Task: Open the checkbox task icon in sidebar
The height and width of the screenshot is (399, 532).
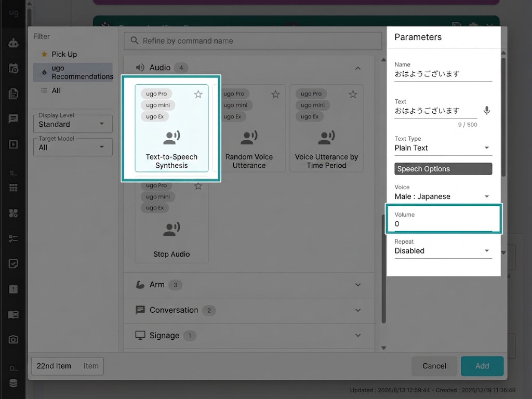Action: [x=13, y=263]
